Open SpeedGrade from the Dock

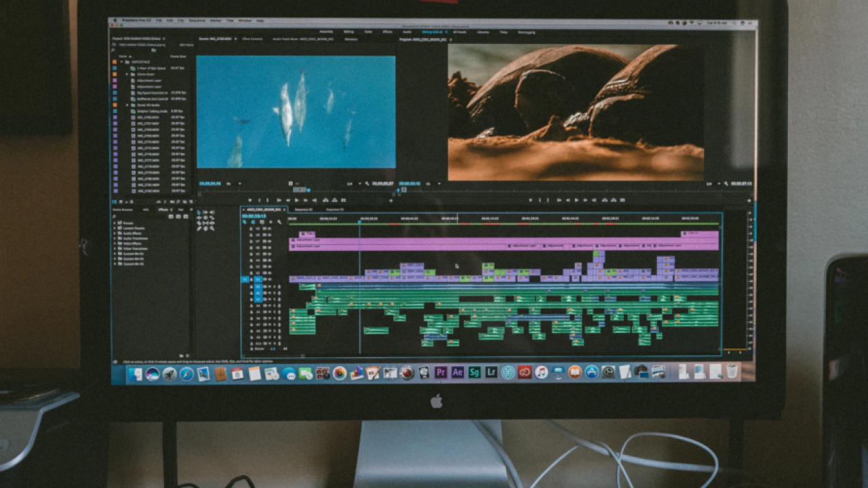click(475, 372)
